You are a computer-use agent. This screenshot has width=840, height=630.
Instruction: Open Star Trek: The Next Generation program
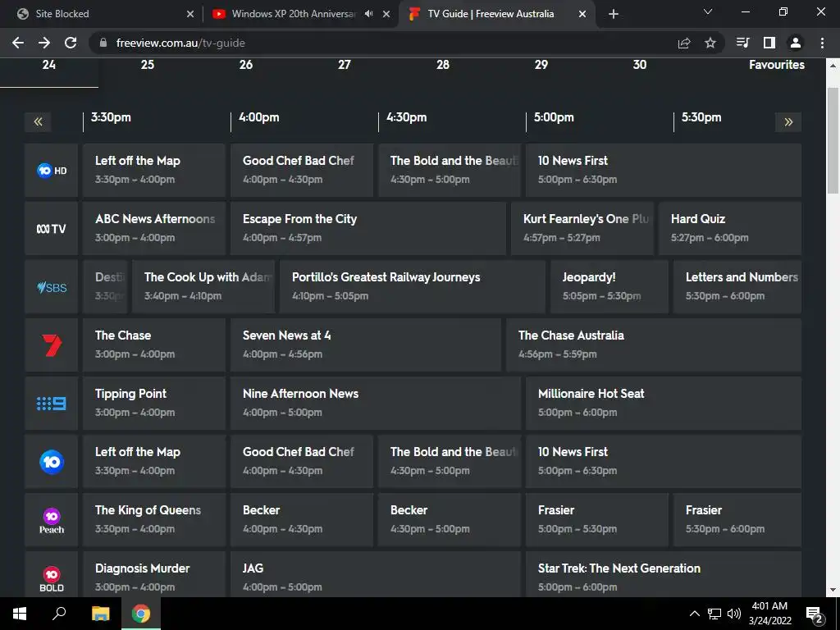pos(664,576)
